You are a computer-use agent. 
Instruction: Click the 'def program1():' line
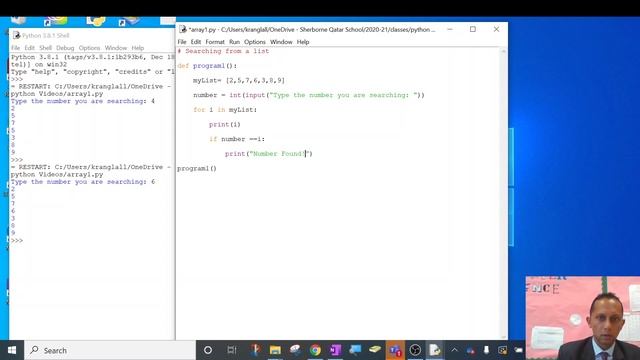pyautogui.click(x=207, y=66)
